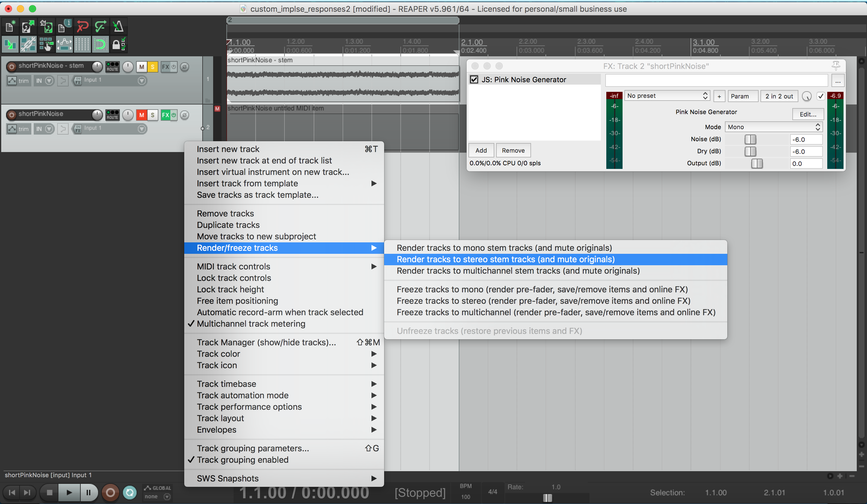Open Input 1 dropdown on muted shortPinkNoise track
This screenshot has height=504, width=867.
pos(141,129)
